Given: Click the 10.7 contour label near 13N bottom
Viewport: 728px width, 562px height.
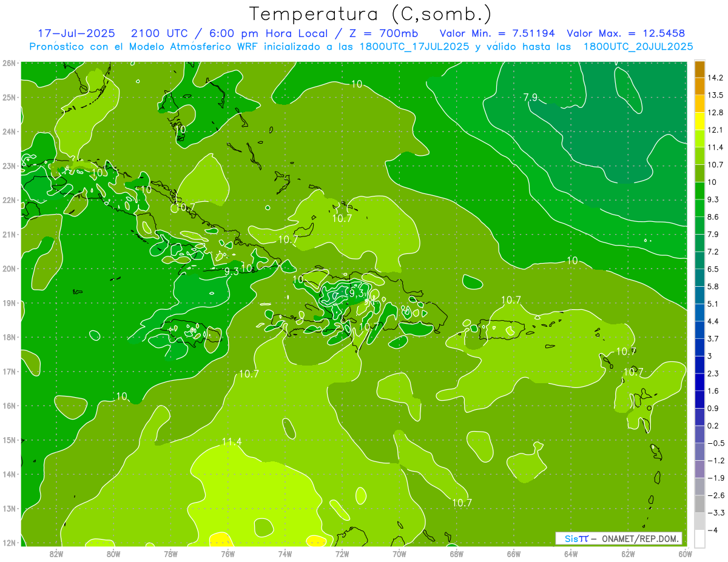Looking at the screenshot, I should coord(462,503).
